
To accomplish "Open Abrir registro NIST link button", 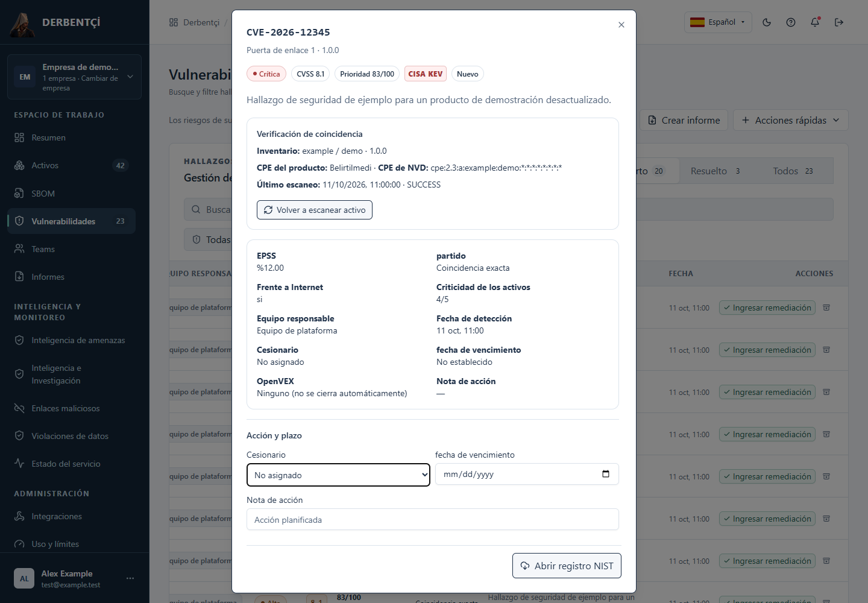I will pyautogui.click(x=567, y=566).
